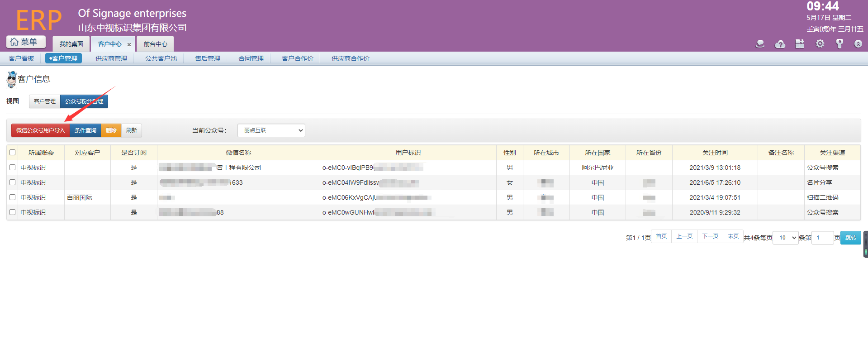Open the cloud help icon
The image size is (868, 350).
click(x=780, y=44)
